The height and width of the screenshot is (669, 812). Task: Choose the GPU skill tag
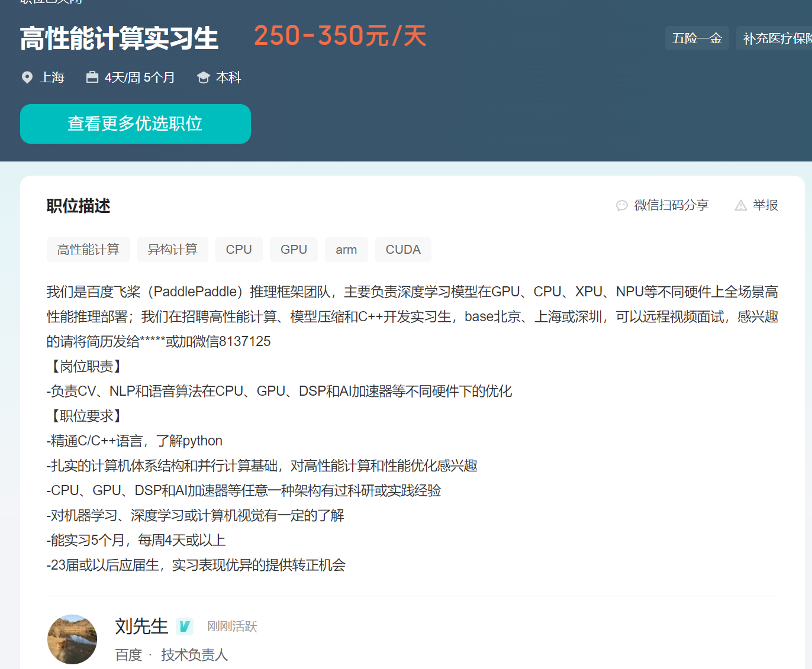[294, 250]
